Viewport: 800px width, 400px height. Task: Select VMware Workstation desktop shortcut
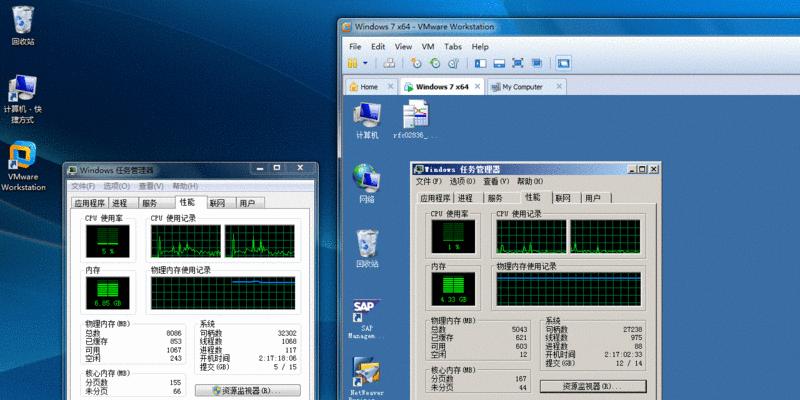[23, 166]
